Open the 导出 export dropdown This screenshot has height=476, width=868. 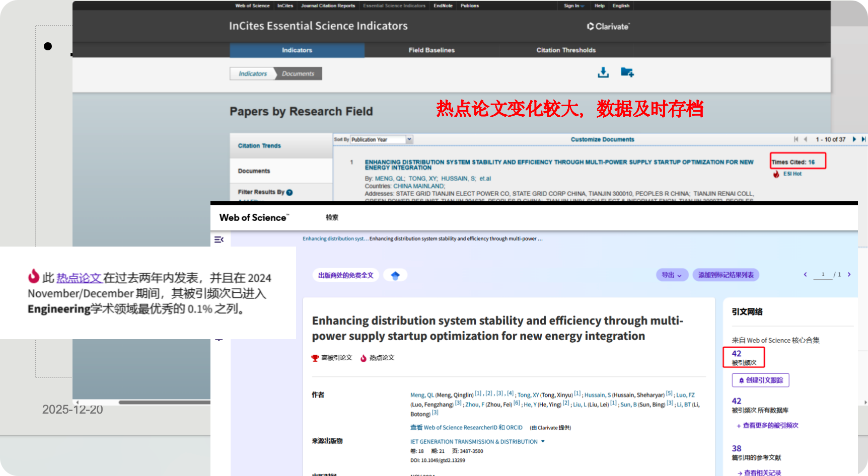(672, 275)
